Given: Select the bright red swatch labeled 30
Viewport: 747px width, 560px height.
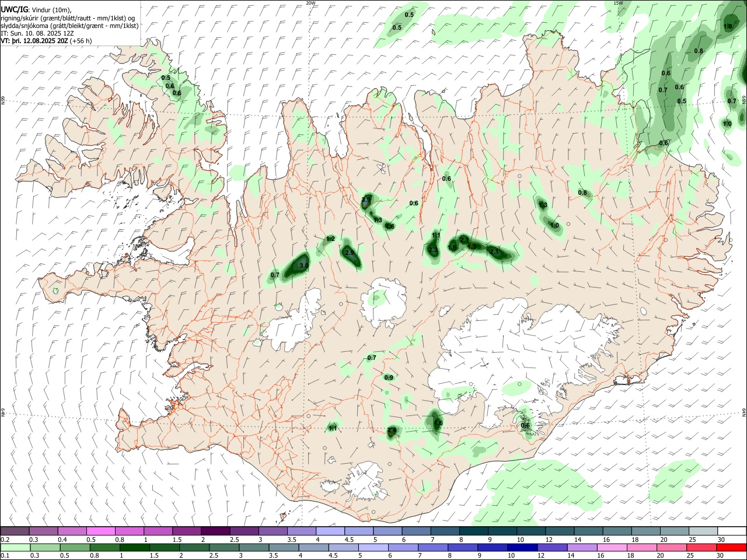Looking at the screenshot, I should [731, 547].
